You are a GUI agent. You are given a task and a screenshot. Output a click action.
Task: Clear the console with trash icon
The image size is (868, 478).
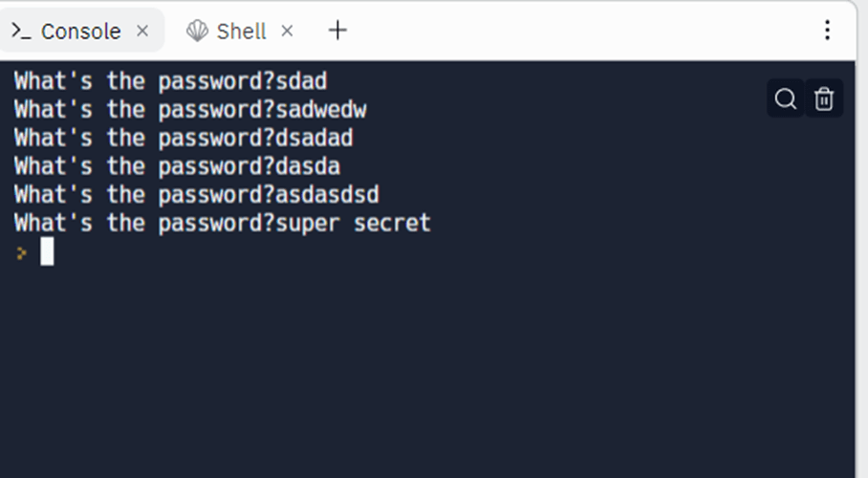824,98
